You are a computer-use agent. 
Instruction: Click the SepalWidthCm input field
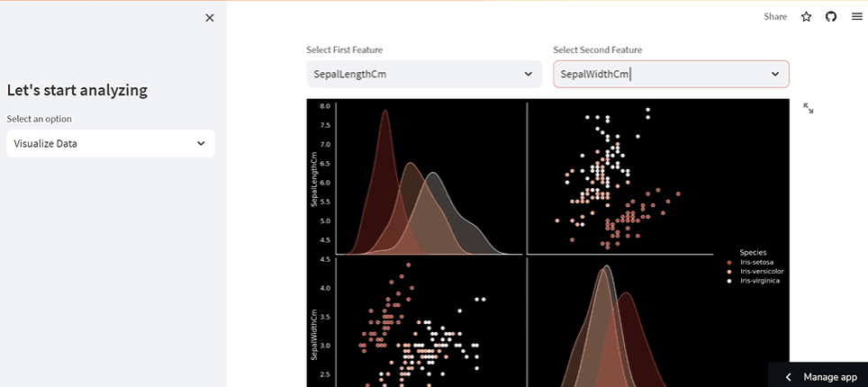pos(671,74)
